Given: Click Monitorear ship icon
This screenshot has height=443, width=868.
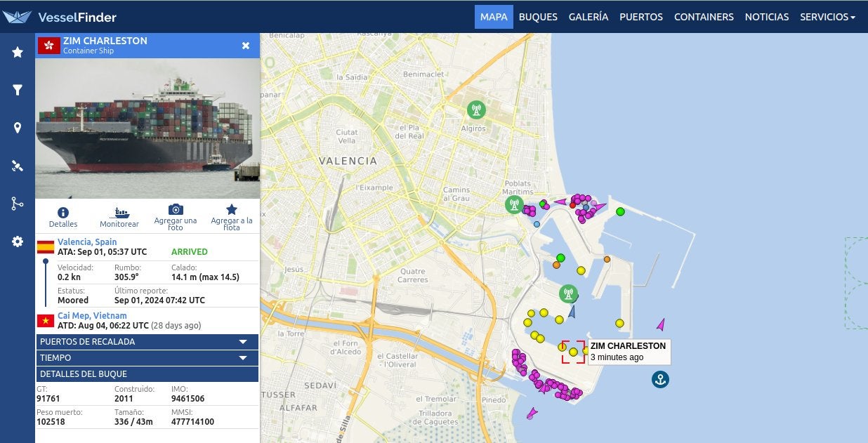Looking at the screenshot, I should coord(119,212).
